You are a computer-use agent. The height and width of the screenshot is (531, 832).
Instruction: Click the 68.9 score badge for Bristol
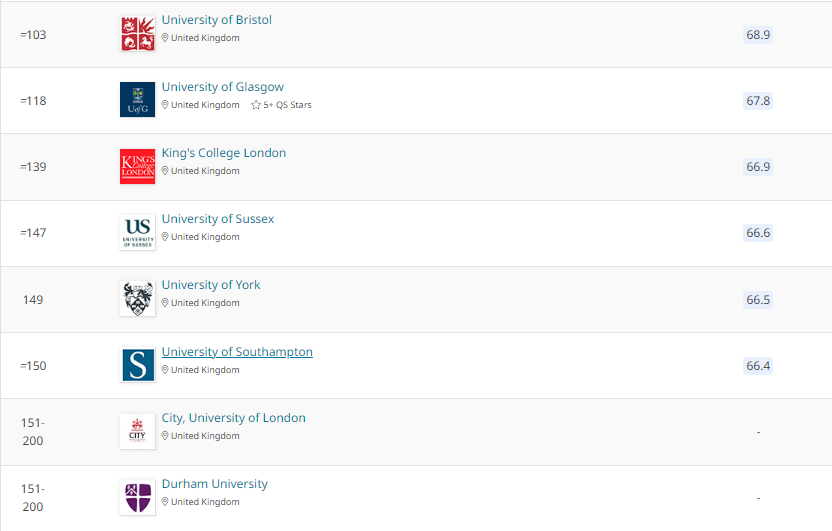(758, 34)
